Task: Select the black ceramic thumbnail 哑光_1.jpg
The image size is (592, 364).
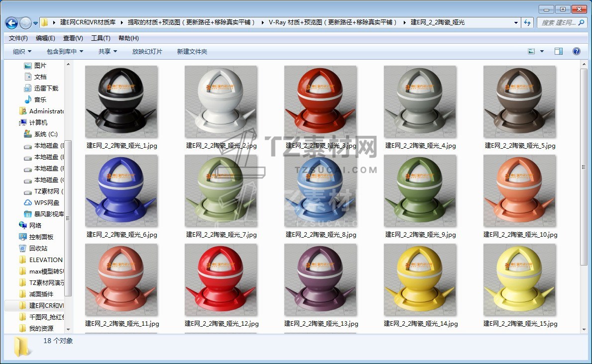Action: 121,101
